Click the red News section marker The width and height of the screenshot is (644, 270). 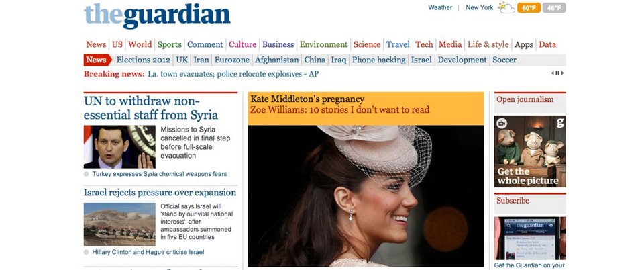(x=97, y=60)
